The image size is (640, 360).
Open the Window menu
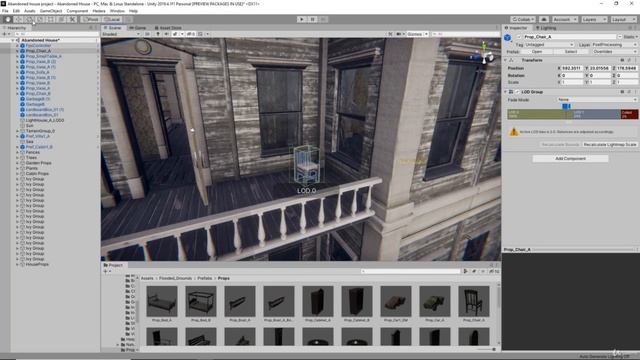[117, 11]
